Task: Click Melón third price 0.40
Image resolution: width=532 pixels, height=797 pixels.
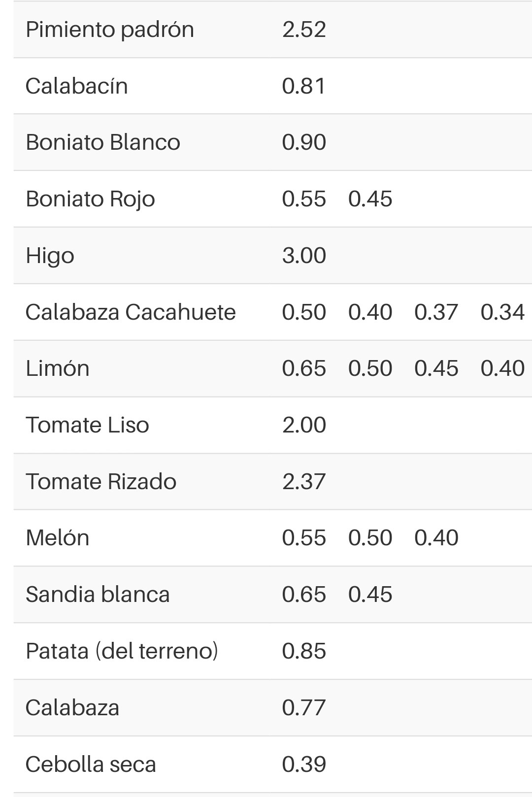Action: 436,538
